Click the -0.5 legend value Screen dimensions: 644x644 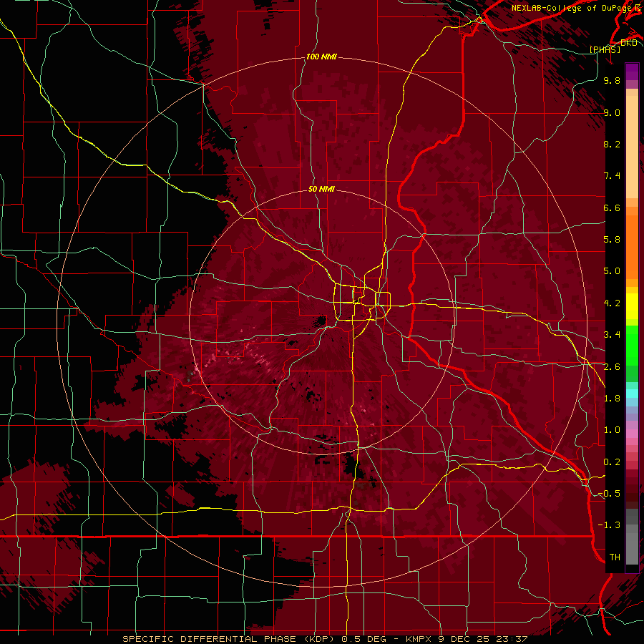point(609,494)
